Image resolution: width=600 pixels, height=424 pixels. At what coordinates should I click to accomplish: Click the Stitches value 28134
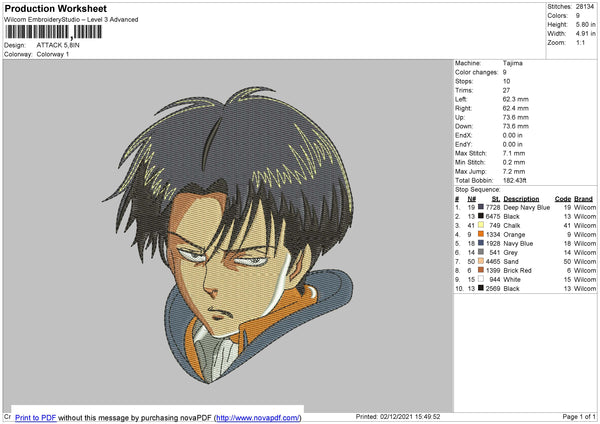tap(585, 7)
